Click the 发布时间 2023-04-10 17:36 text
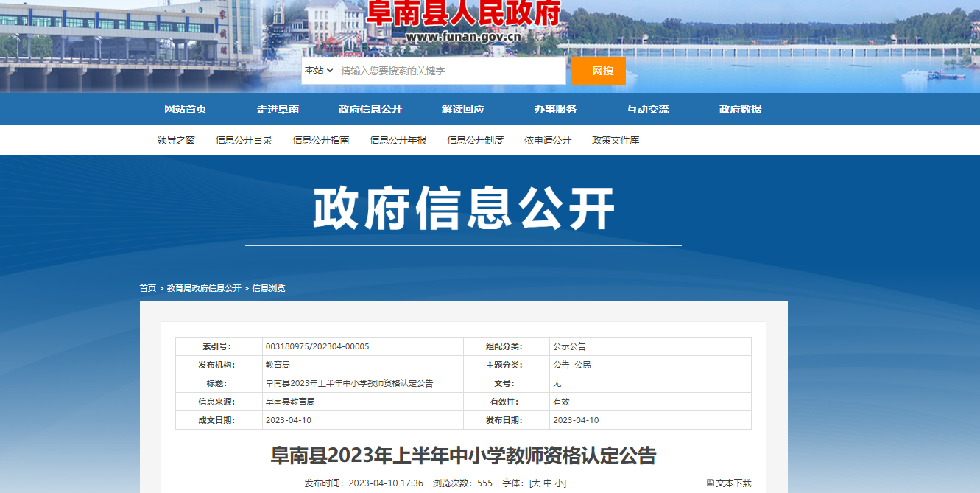 (364, 483)
